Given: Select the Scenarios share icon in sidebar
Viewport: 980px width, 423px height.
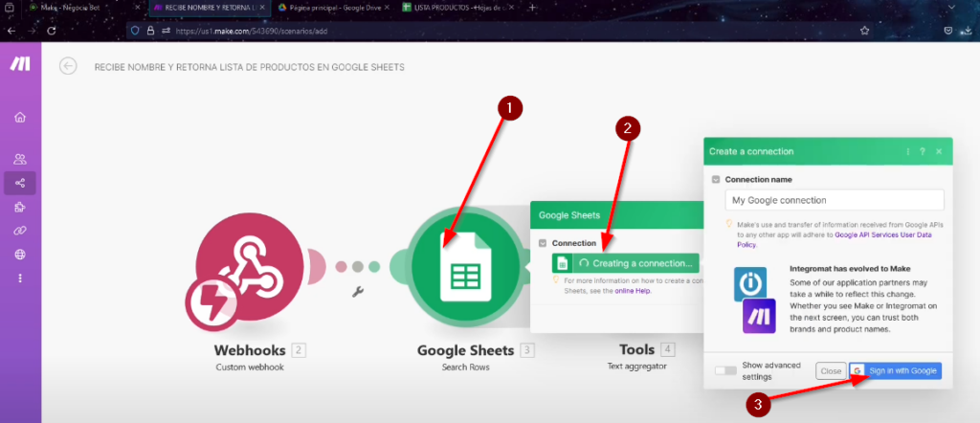Looking at the screenshot, I should [20, 183].
